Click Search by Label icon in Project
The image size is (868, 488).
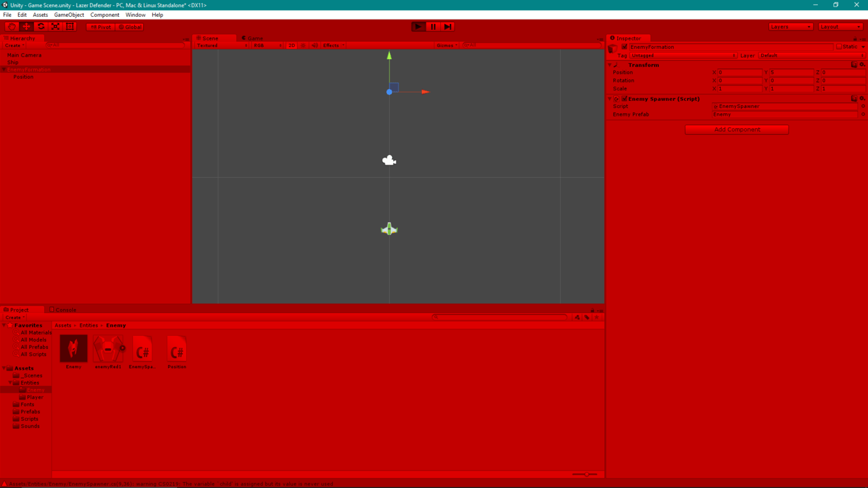pyautogui.click(x=587, y=318)
